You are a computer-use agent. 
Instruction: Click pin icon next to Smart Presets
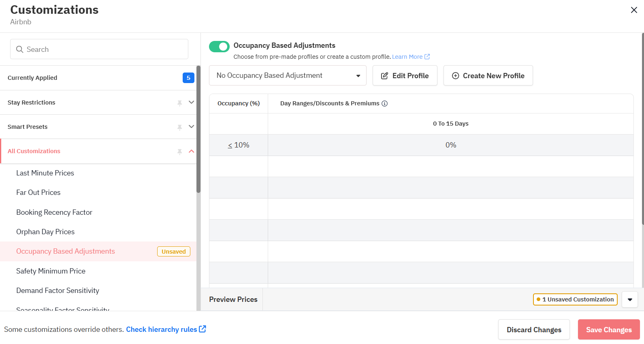pyautogui.click(x=179, y=127)
